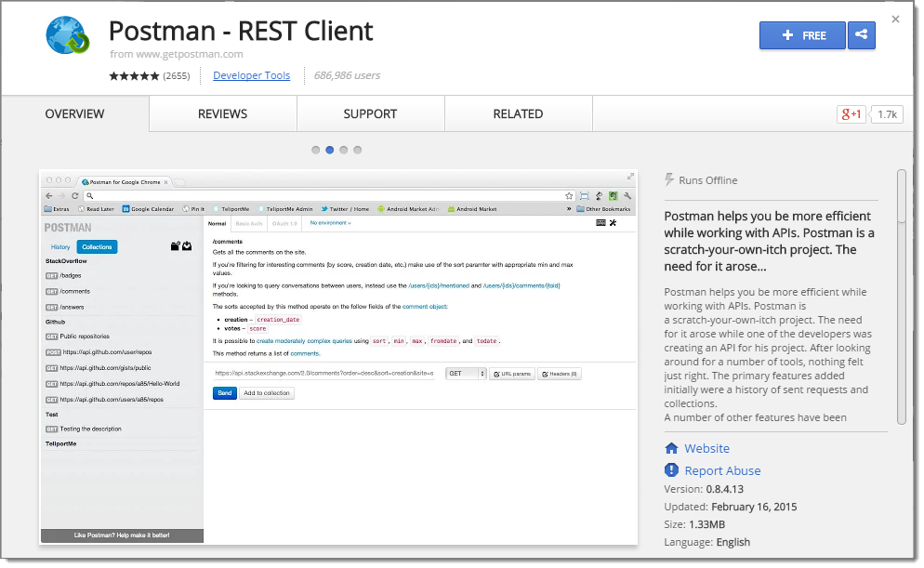Screen dimensions: 924x568
Task: Click the /users/{ids}/mentioned link
Action: pos(439,285)
